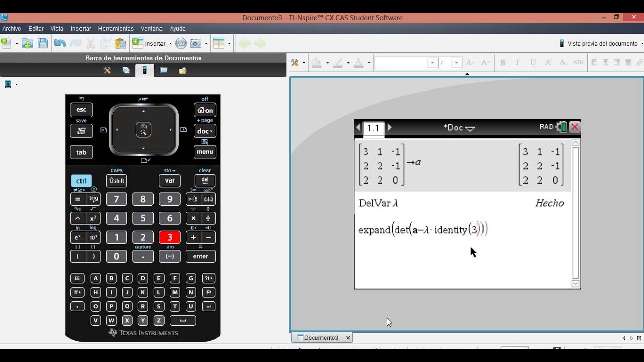The width and height of the screenshot is (644, 362).
Task: Select the TI-SmartView handheld emulator tab
Action: [145, 70]
